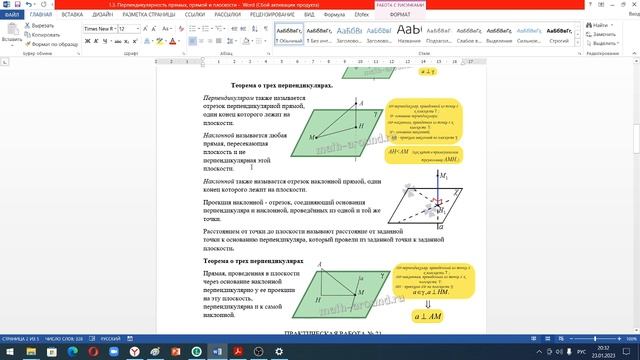Open multilevel list options
Screen dimensions: 640x360
[220, 29]
